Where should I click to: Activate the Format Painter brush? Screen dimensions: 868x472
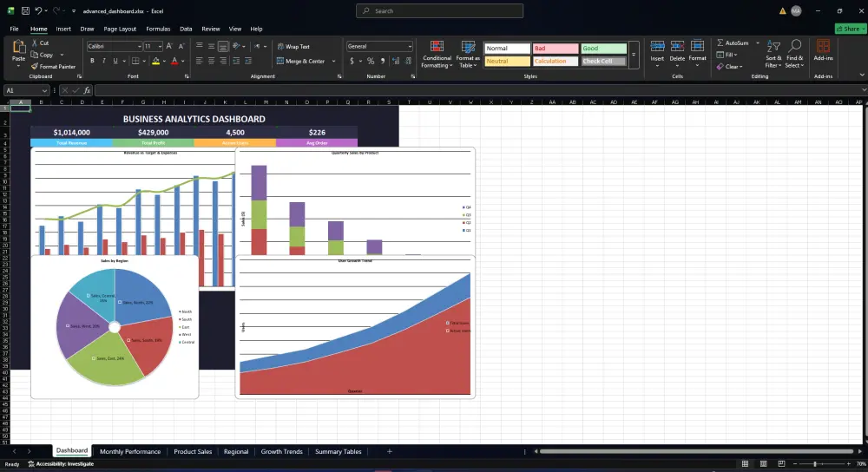(35, 67)
